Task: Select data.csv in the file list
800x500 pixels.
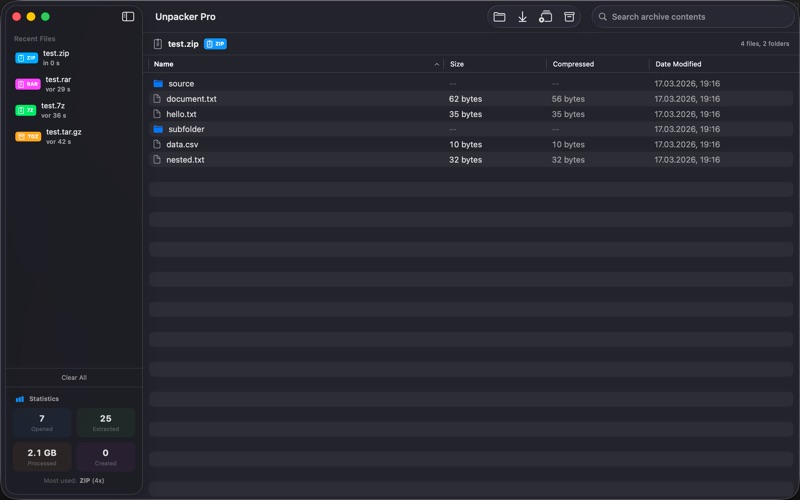Action: click(182, 144)
